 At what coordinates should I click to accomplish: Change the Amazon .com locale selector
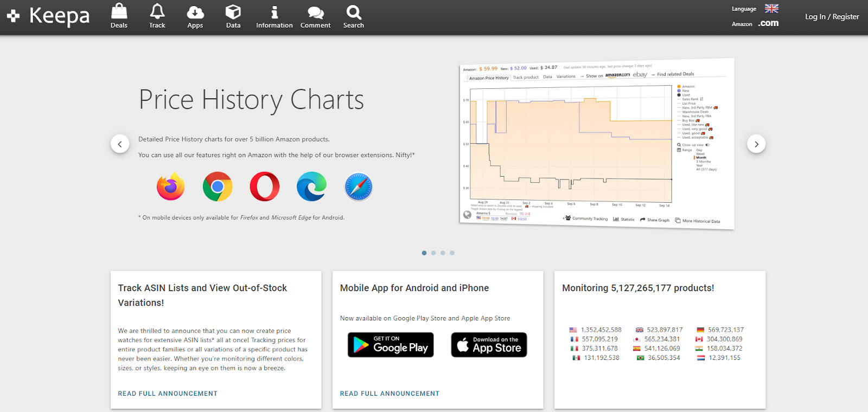coord(768,23)
